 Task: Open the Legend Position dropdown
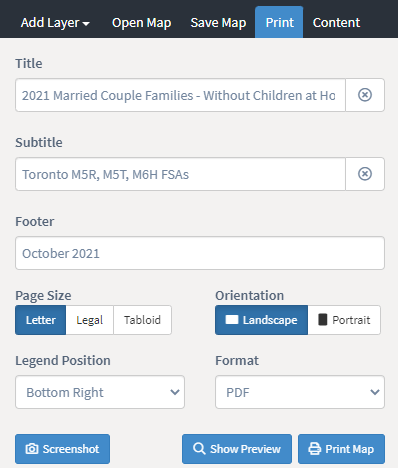coord(100,392)
